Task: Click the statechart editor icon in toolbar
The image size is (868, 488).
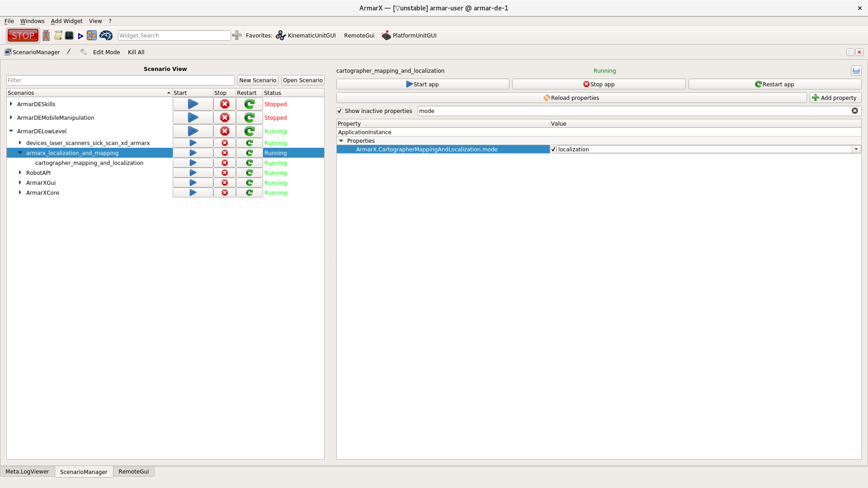Action: (x=92, y=35)
